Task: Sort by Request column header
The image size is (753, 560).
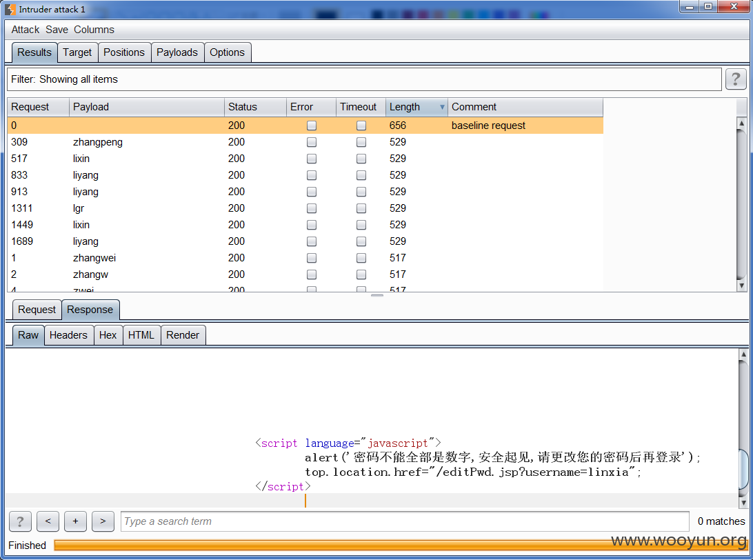Action: coord(39,107)
